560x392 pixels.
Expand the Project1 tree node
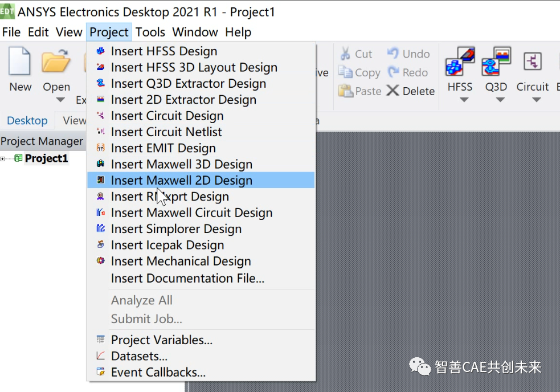pos(2,158)
